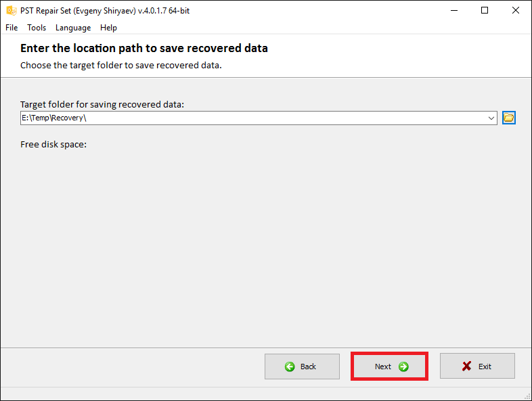The image size is (532, 401).
Task: Click the window title bar text
Action: 105,11
